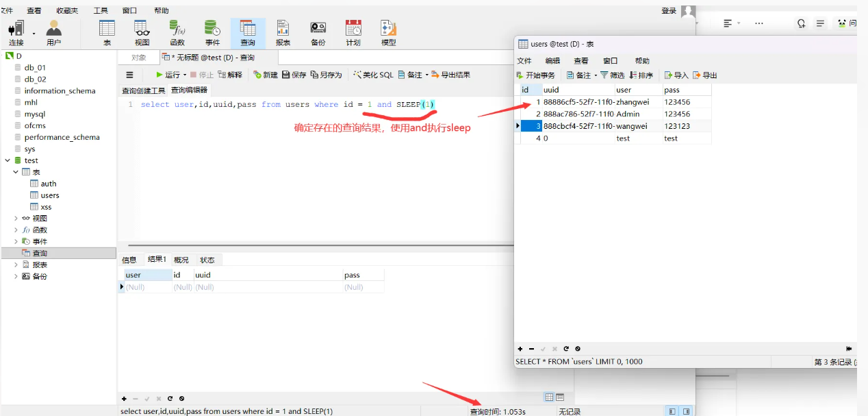
Task: Open the 模型 (Model) toolbar icon
Action: 389,33
